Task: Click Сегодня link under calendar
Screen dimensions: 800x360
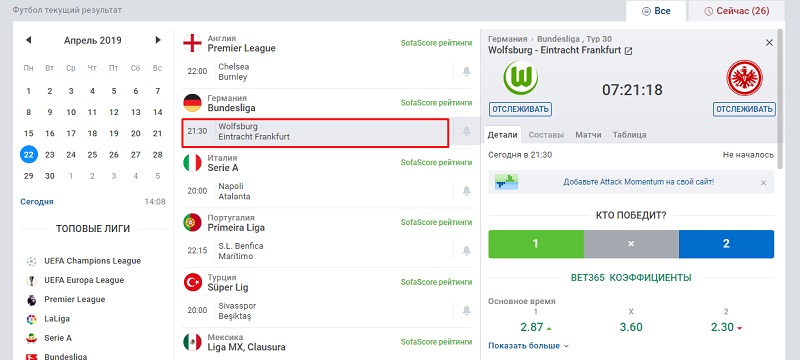Action: pyautogui.click(x=37, y=202)
